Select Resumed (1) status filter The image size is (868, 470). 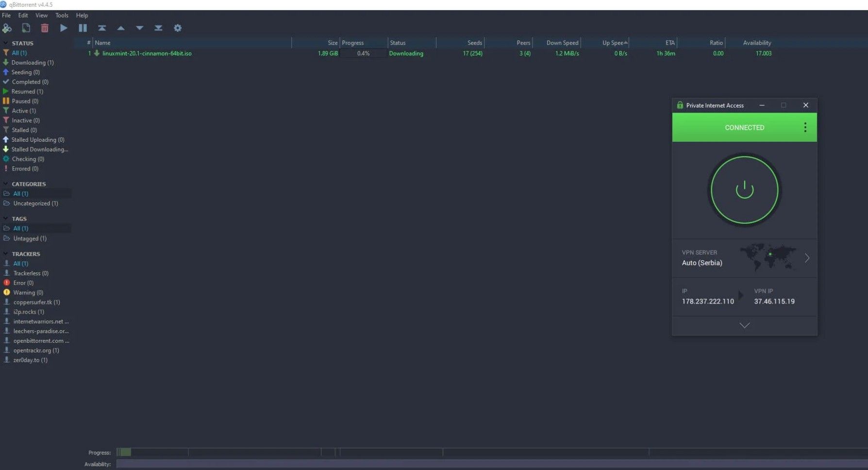27,91
